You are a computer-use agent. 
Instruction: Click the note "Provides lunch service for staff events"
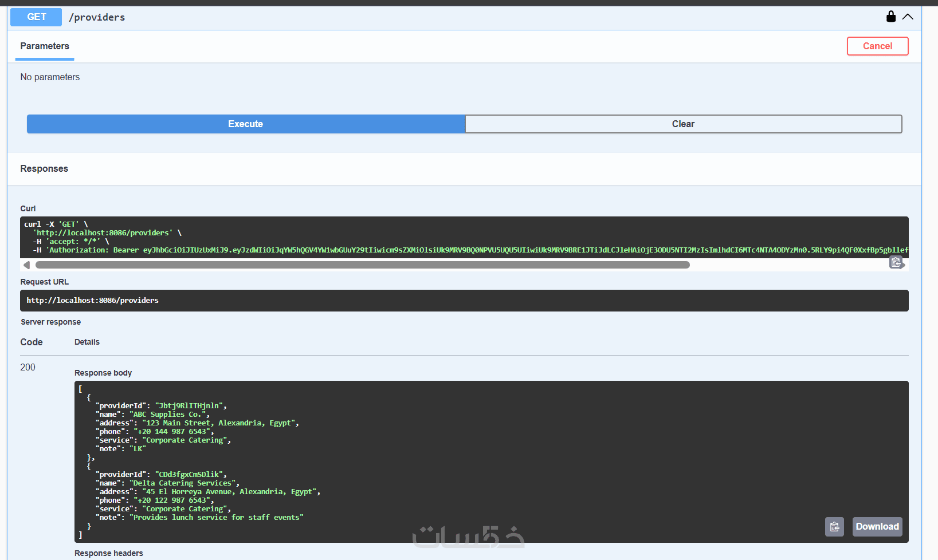(x=217, y=518)
